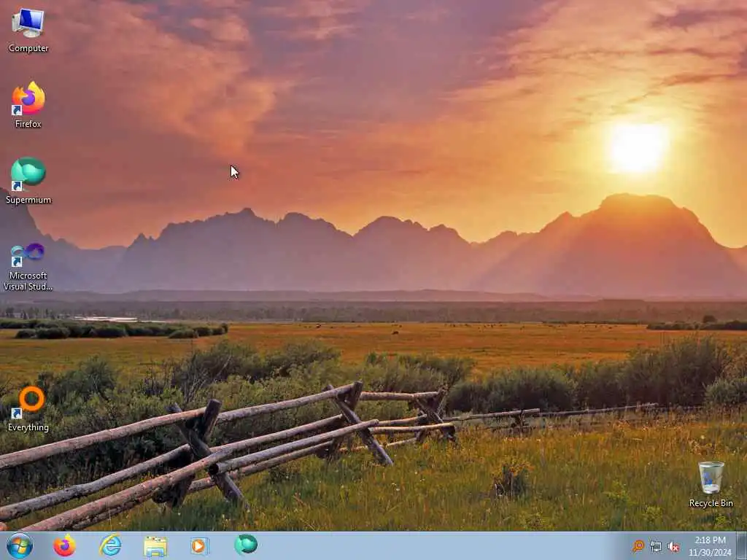Select the Firefox desktop shortcut
The width and height of the screenshot is (747, 560).
tap(28, 105)
